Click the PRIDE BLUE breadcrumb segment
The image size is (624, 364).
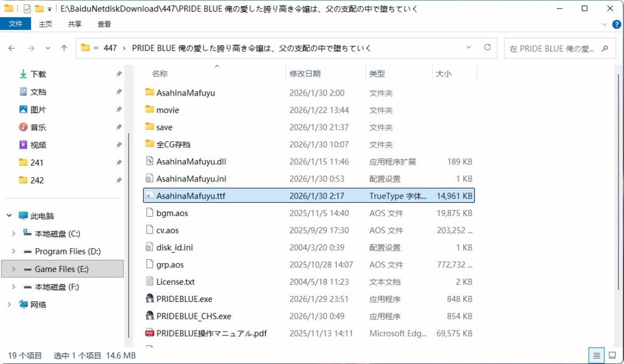pyautogui.click(x=251, y=48)
